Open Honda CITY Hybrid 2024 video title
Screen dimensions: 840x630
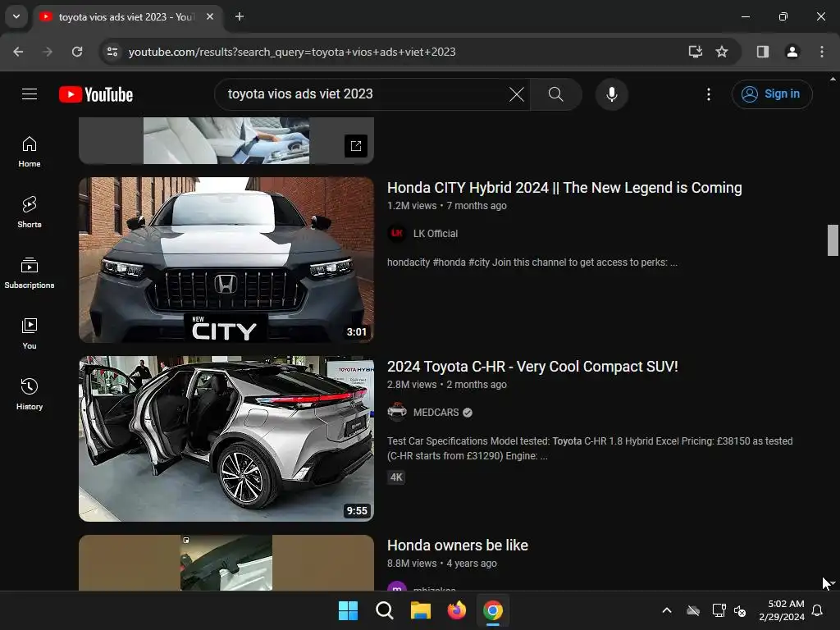click(564, 188)
